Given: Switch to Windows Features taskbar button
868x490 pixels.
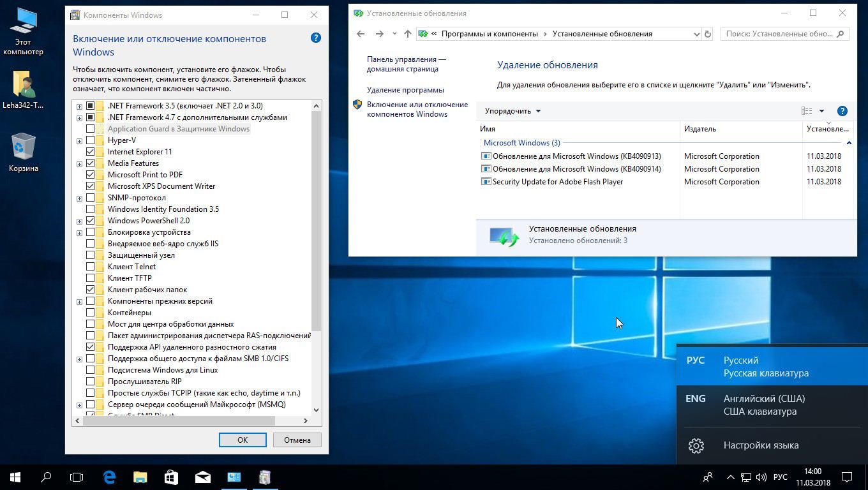Looking at the screenshot, I should [265, 477].
